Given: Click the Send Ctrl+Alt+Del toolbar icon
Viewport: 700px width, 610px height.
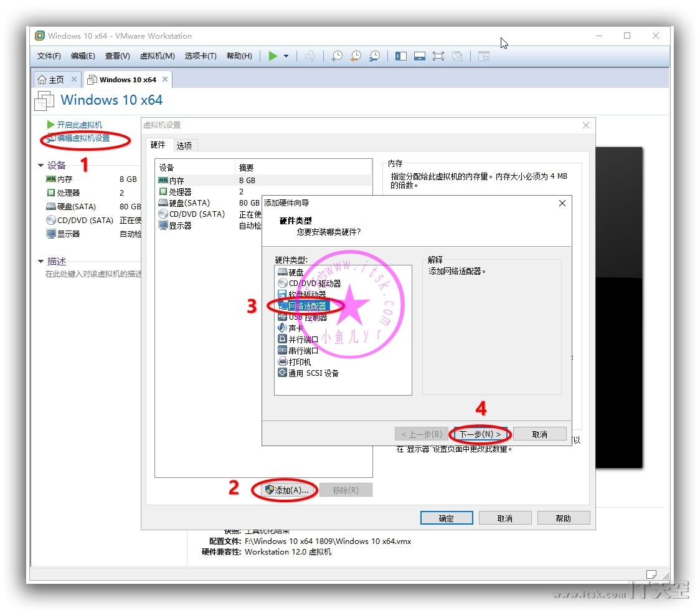Looking at the screenshot, I should tap(310, 56).
